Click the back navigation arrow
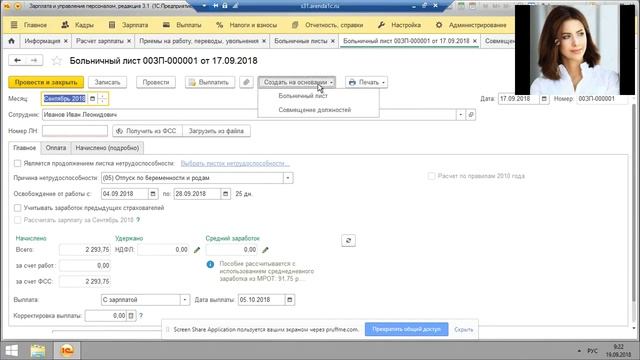640x360 pixels. (17, 60)
